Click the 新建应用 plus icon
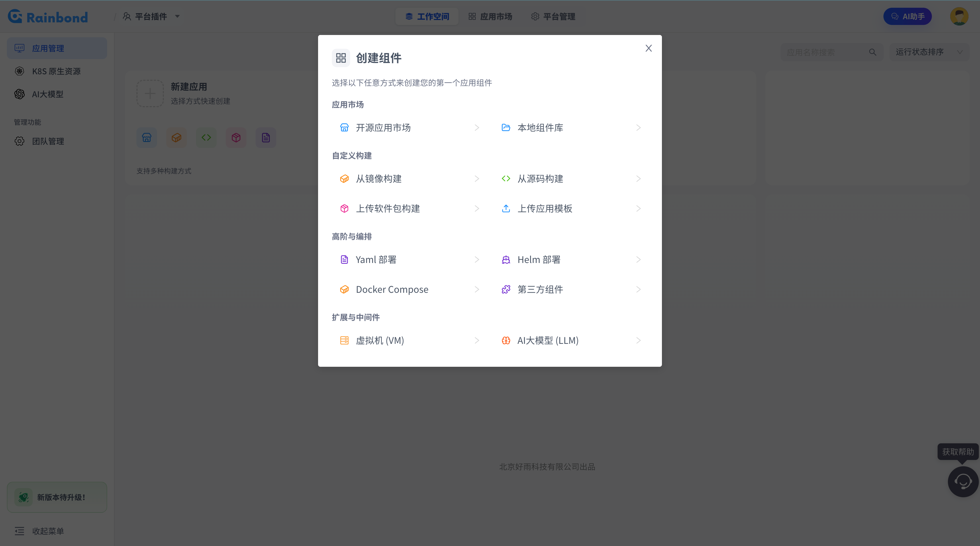The width and height of the screenshot is (980, 546). click(x=150, y=94)
